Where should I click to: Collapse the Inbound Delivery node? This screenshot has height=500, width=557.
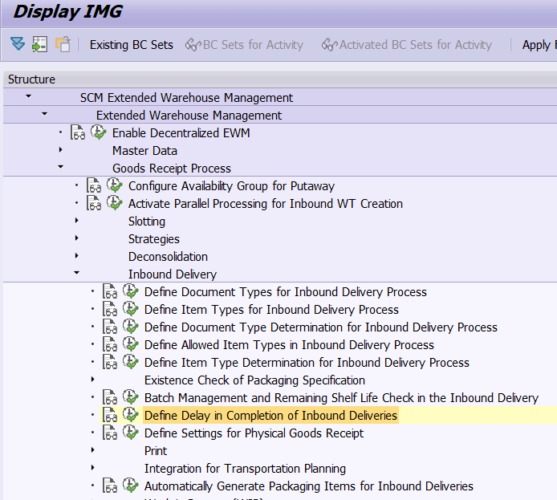76,272
